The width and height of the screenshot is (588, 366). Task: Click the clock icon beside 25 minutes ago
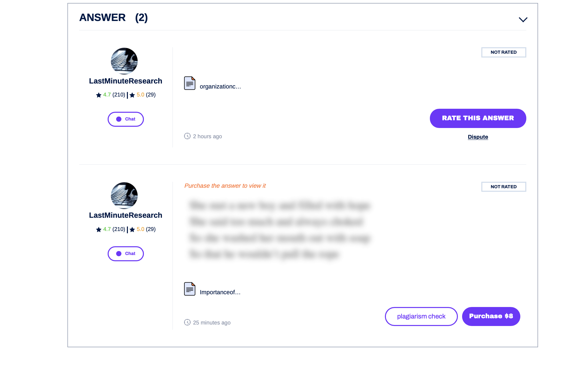pyautogui.click(x=187, y=322)
